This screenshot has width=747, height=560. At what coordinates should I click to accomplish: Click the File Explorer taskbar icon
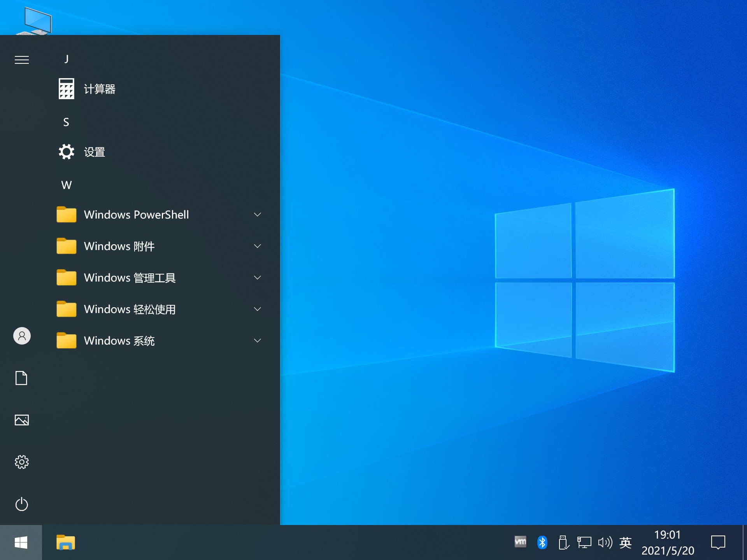[x=66, y=544]
